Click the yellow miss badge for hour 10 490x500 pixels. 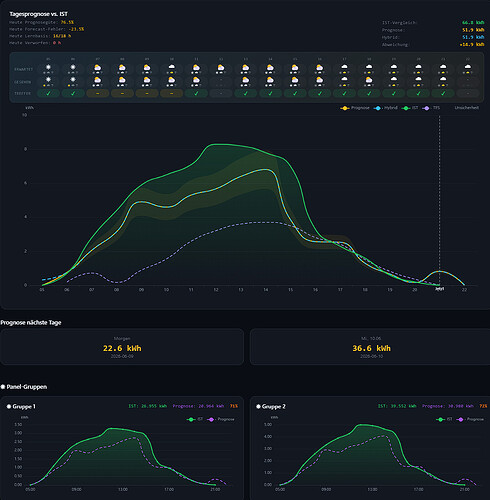pos(171,93)
